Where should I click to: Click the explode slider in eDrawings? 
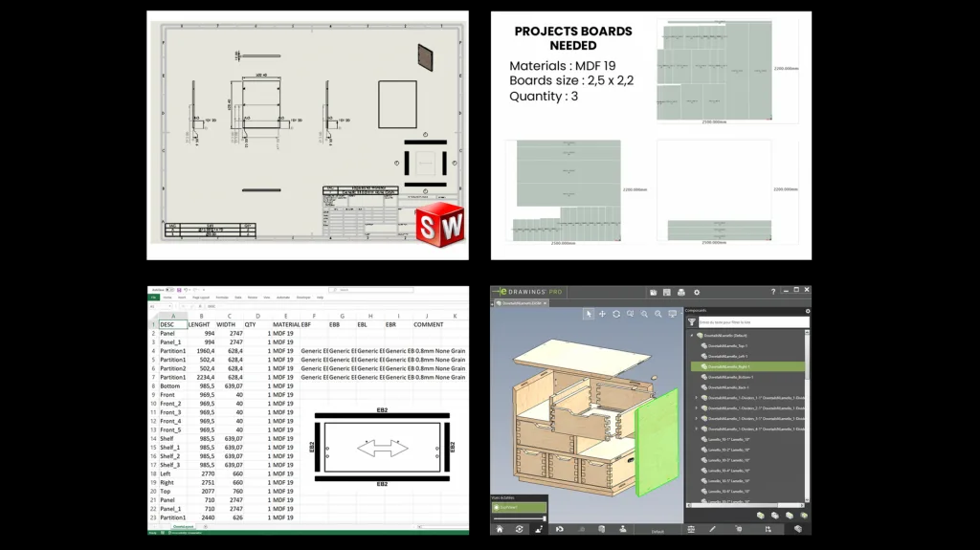point(519,518)
